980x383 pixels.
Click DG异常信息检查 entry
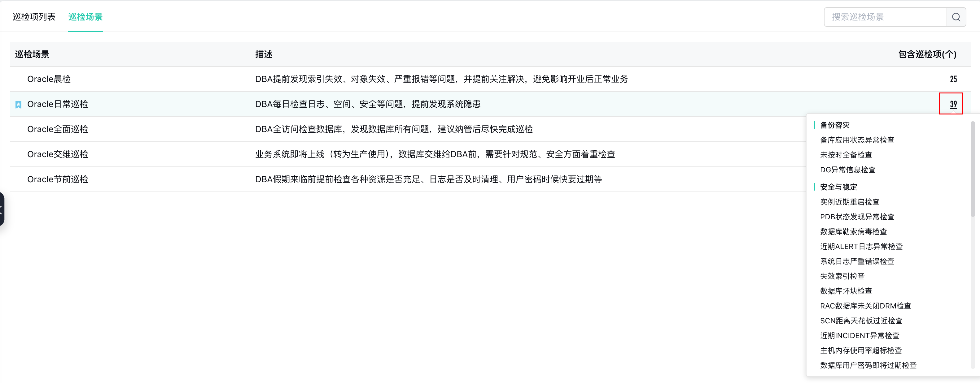point(847,170)
